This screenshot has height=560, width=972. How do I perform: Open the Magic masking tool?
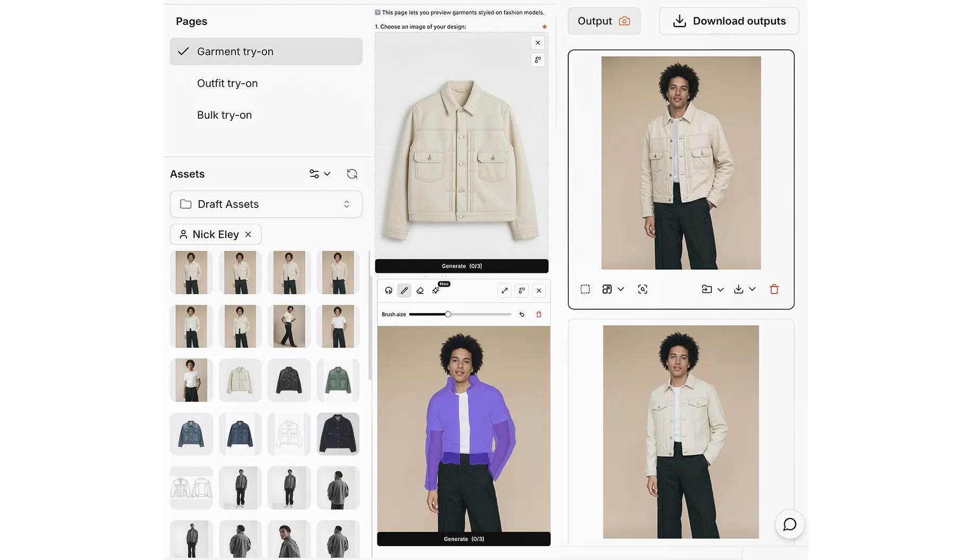coord(436,290)
